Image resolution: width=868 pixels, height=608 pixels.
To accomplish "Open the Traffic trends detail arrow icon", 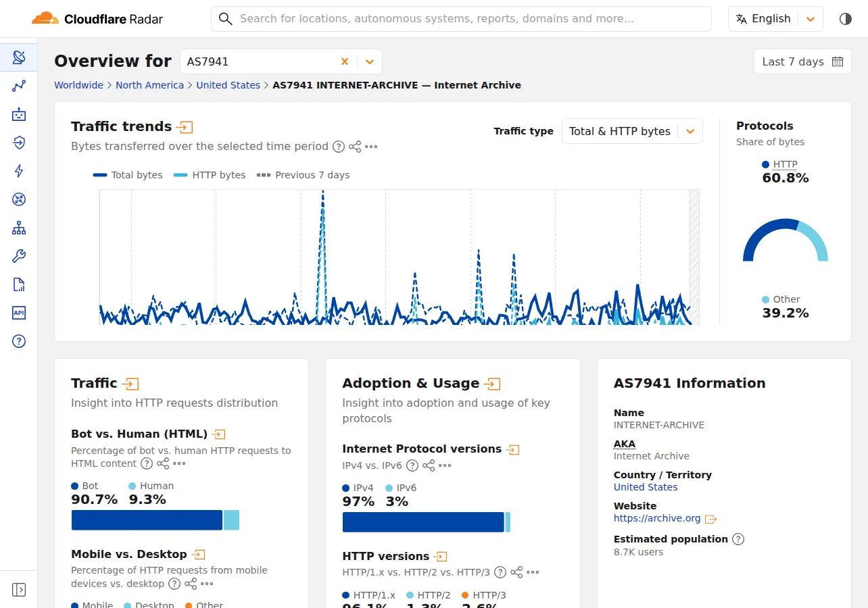I will [185, 127].
